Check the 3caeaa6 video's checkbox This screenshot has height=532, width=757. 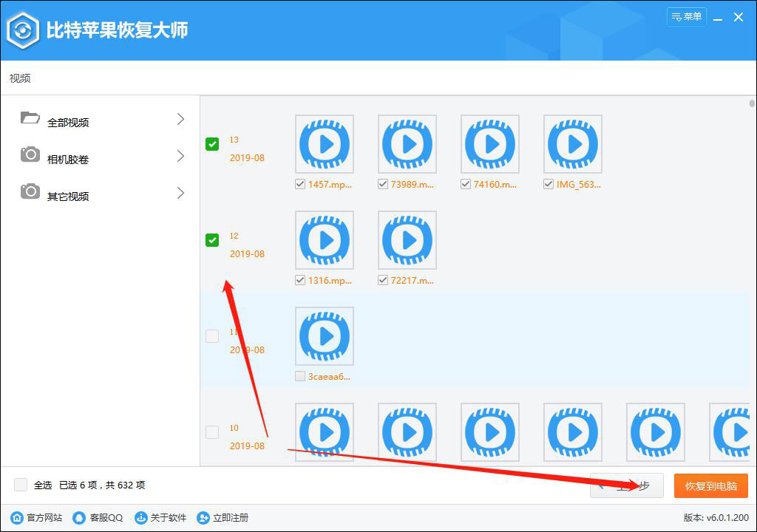click(x=299, y=375)
